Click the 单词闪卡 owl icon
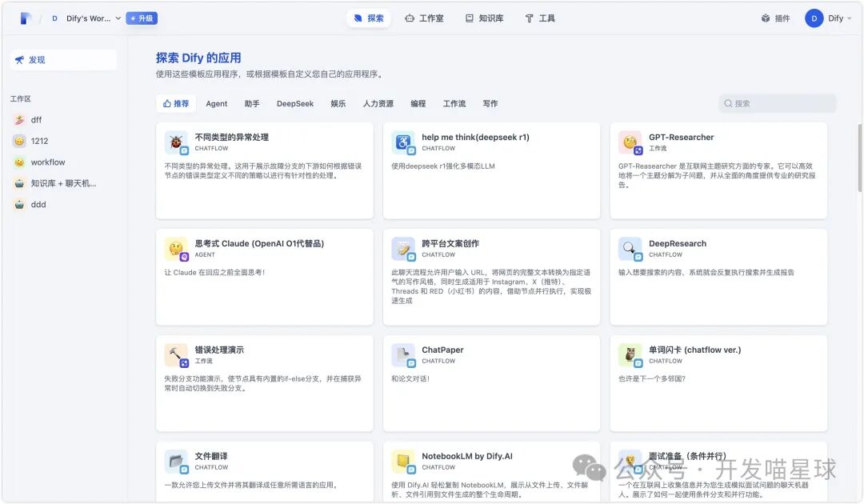This screenshot has height=504, width=864. [630, 355]
